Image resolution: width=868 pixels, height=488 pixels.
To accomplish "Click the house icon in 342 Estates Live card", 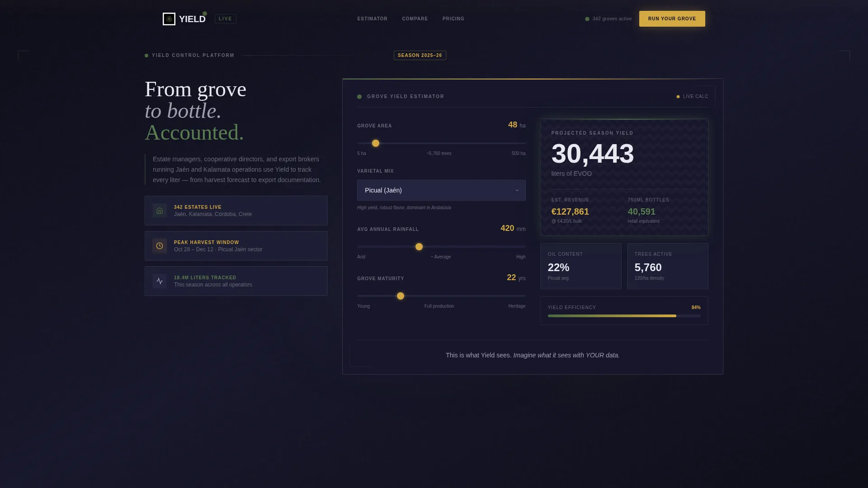I will click(160, 211).
